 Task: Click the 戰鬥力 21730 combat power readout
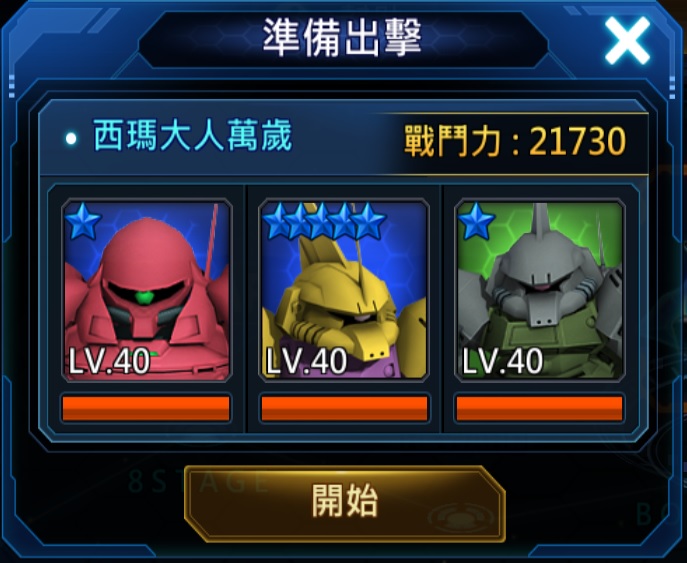point(515,141)
